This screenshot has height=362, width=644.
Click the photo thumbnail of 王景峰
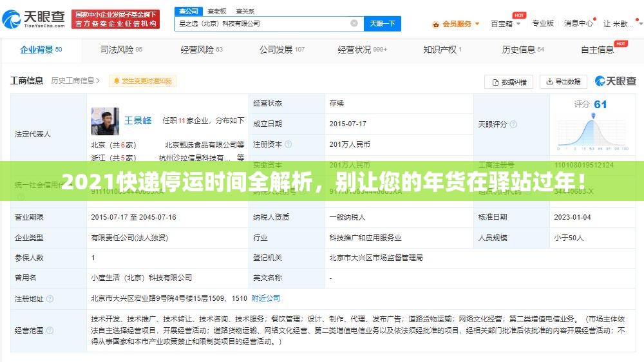[x=105, y=121]
